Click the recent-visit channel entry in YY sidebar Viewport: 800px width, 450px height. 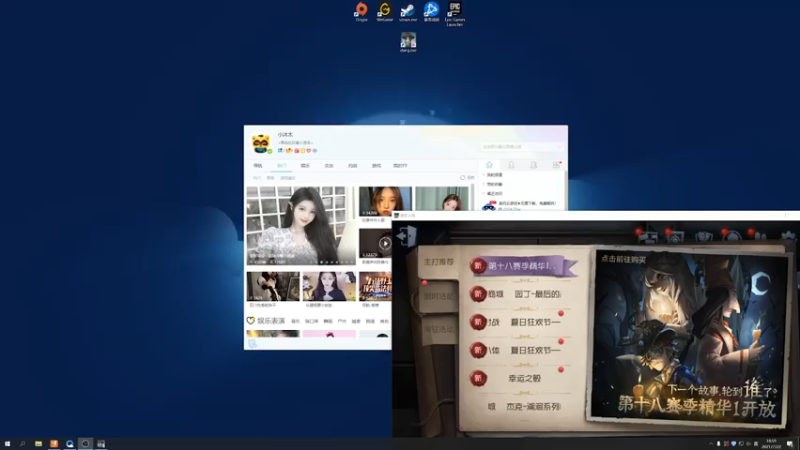(x=520, y=205)
